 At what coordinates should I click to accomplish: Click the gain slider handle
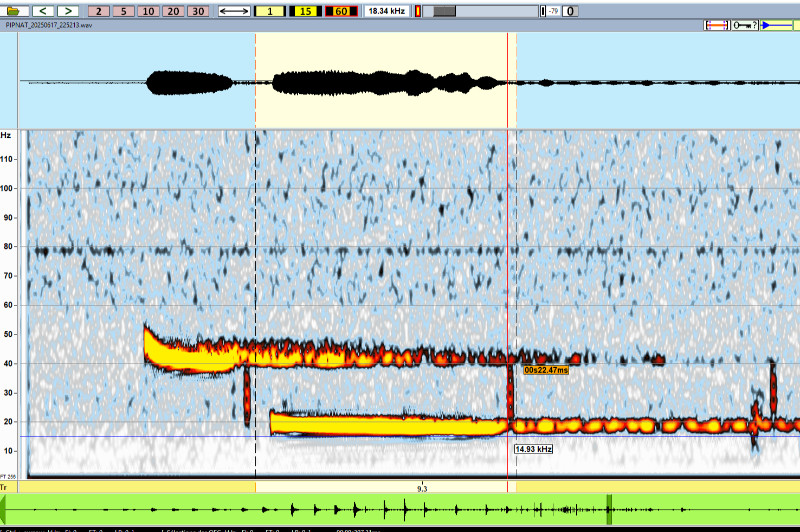coord(445,11)
